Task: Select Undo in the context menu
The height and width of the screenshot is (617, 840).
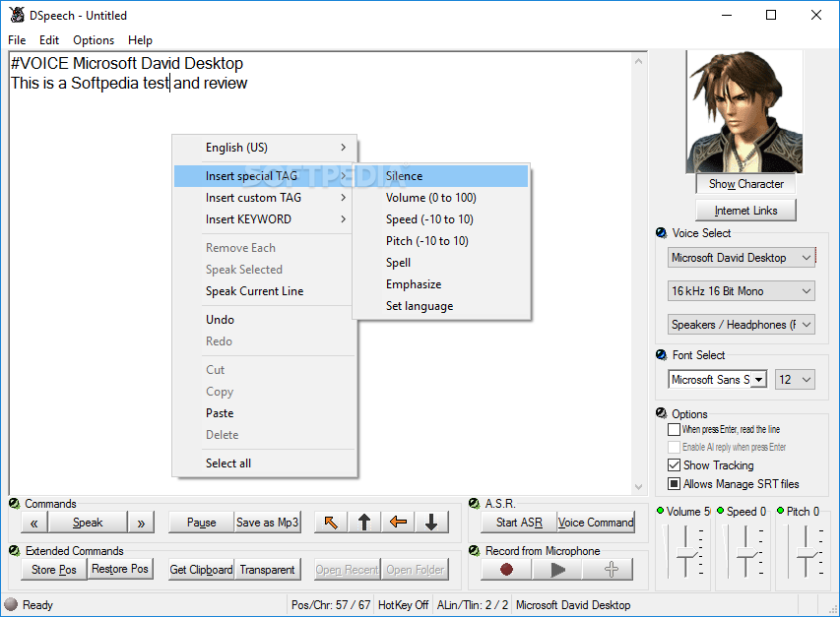Action: click(x=266, y=320)
